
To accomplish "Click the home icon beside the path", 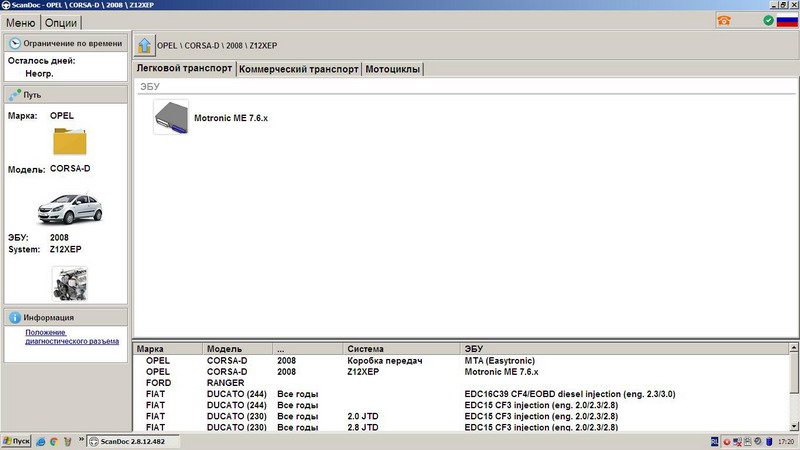I will [x=144, y=45].
